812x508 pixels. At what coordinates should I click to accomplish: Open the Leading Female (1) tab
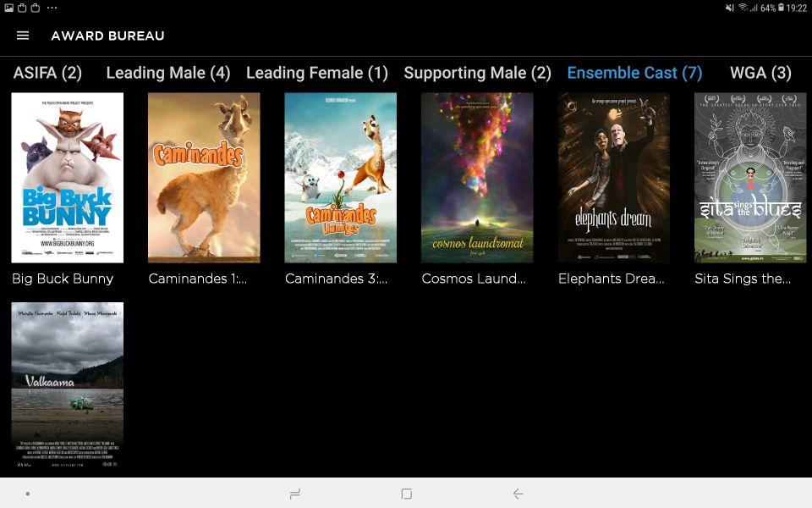317,73
